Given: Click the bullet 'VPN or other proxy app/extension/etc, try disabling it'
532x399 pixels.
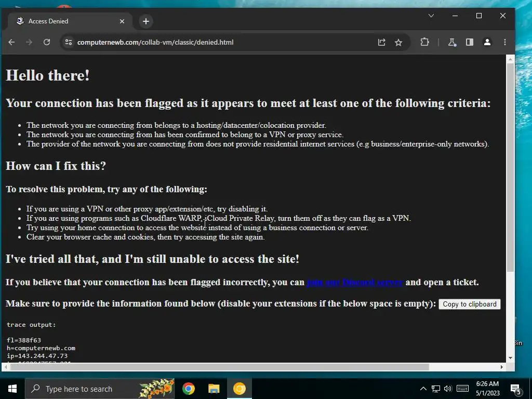Looking at the screenshot, I should [147, 209].
